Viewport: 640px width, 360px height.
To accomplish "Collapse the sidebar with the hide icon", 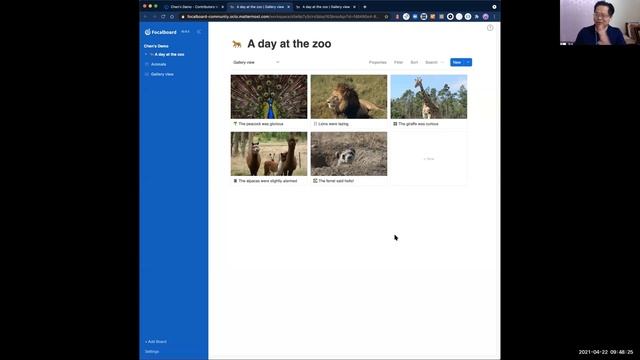I will coord(199,32).
